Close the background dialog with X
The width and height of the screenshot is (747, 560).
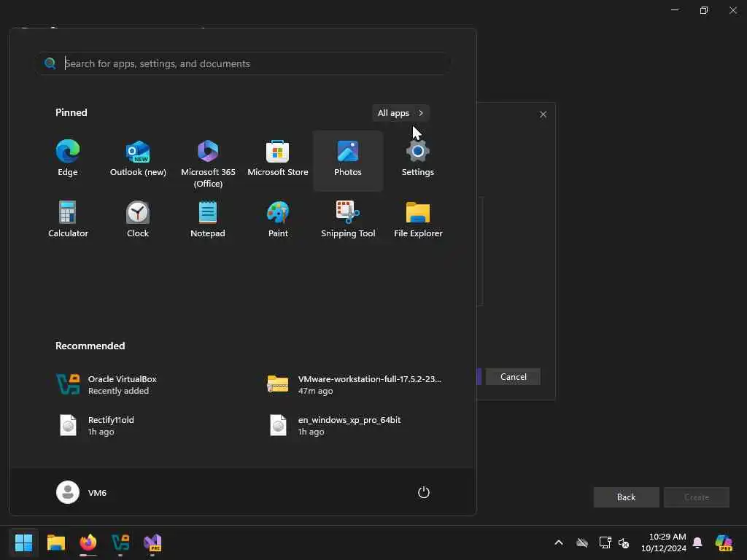(543, 114)
